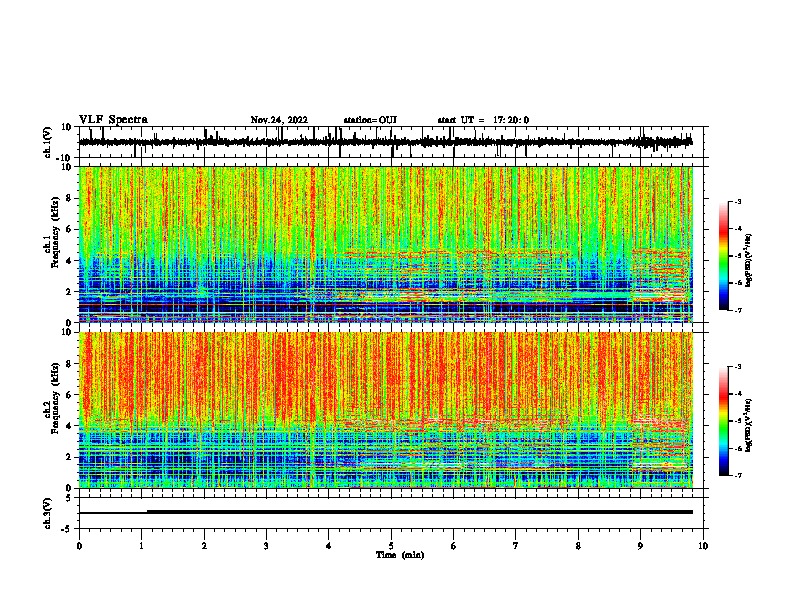This screenshot has width=792, height=612.
Task: Click the "station=OUI" label
Action: [370, 120]
